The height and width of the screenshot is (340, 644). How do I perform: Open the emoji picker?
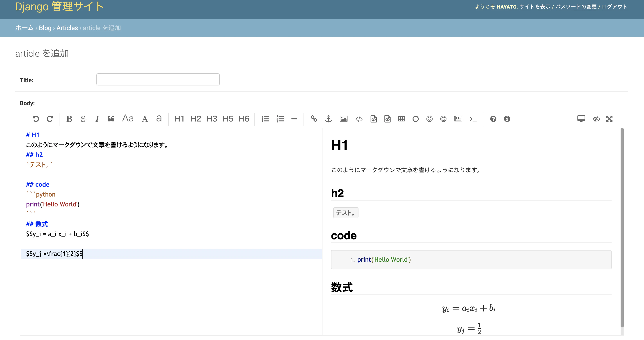tap(429, 119)
